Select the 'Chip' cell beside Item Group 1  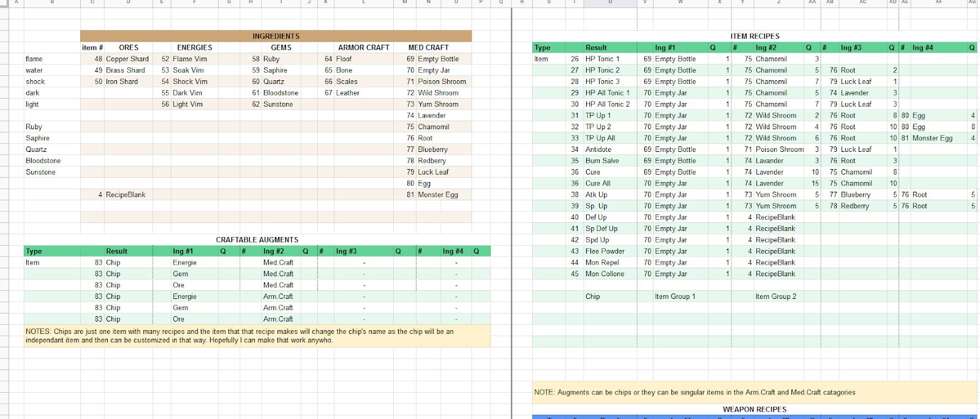[x=610, y=296]
